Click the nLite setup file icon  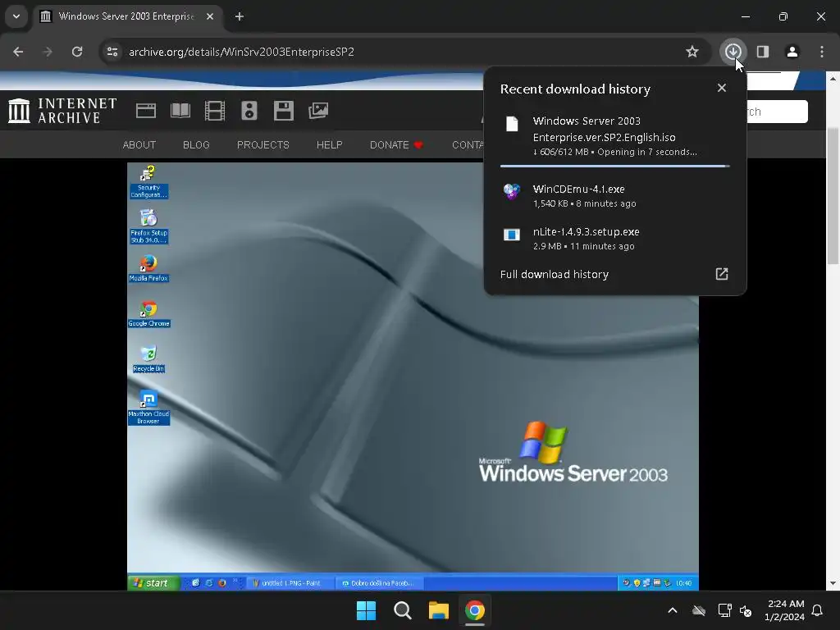point(512,235)
